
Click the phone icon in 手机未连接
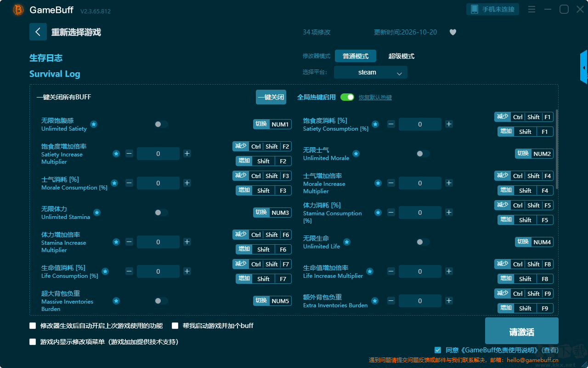[475, 9]
